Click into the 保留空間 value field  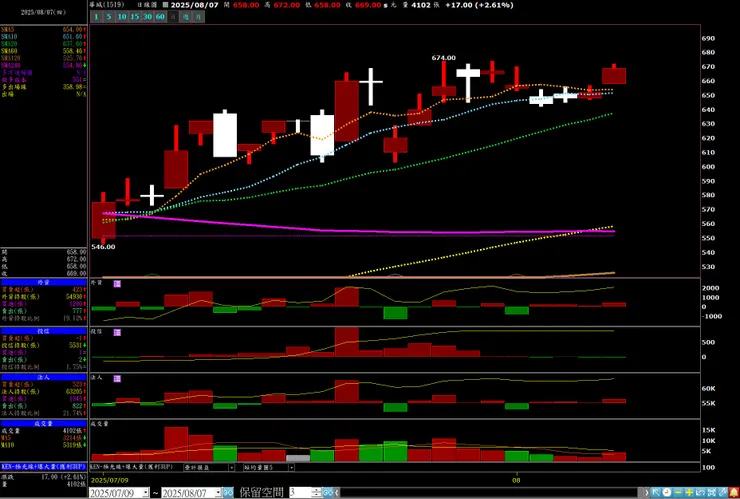(300, 493)
